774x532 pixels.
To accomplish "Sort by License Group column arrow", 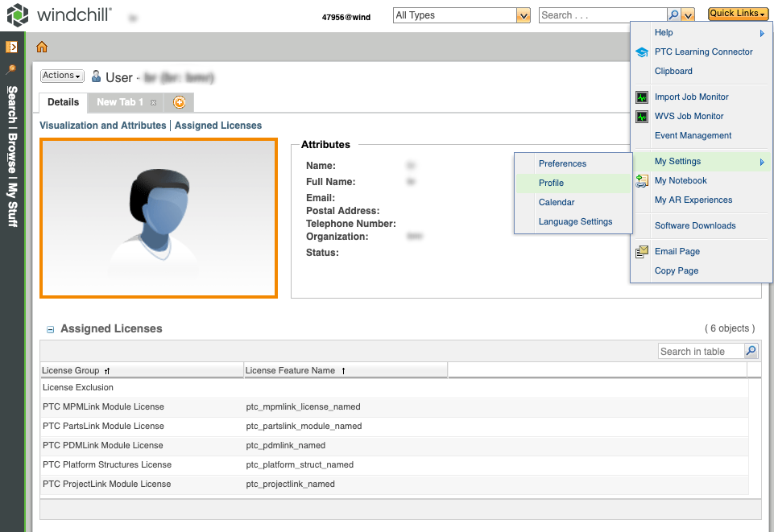I will [x=107, y=371].
